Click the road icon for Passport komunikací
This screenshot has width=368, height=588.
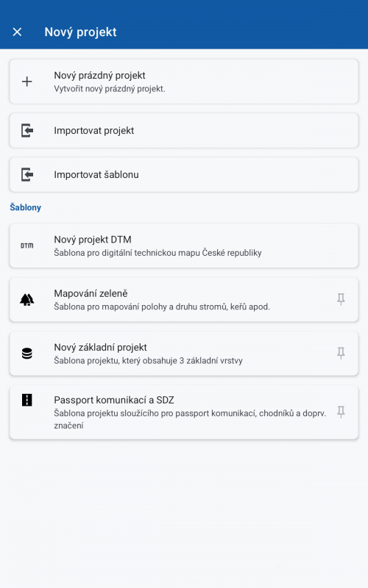click(27, 400)
